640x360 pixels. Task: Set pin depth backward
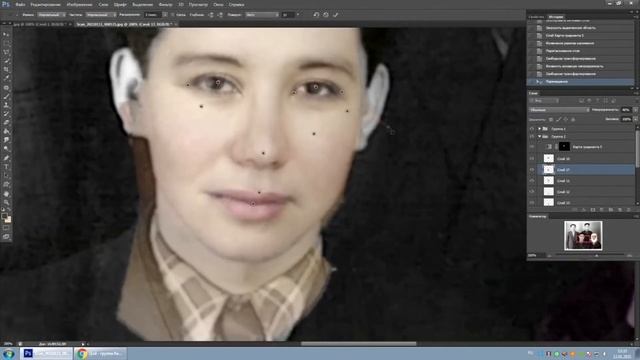click(221, 15)
